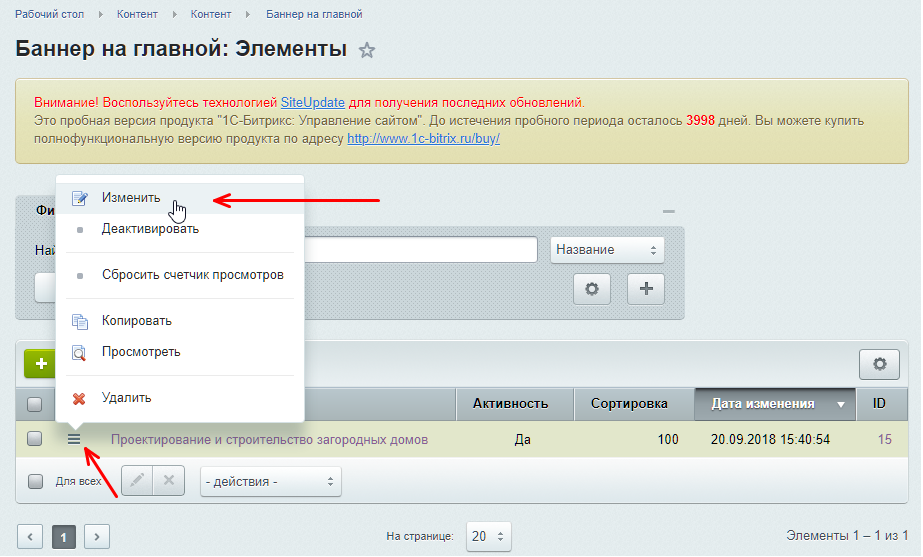Choose "Удалить" in the context menu
This screenshot has height=557, width=923.
126,398
